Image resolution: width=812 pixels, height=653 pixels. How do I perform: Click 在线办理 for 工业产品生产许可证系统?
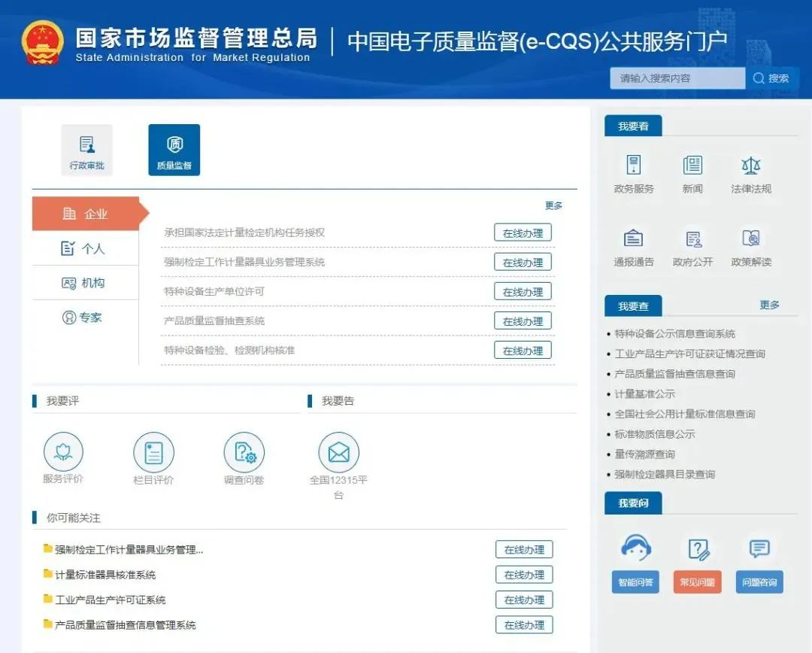tap(524, 600)
